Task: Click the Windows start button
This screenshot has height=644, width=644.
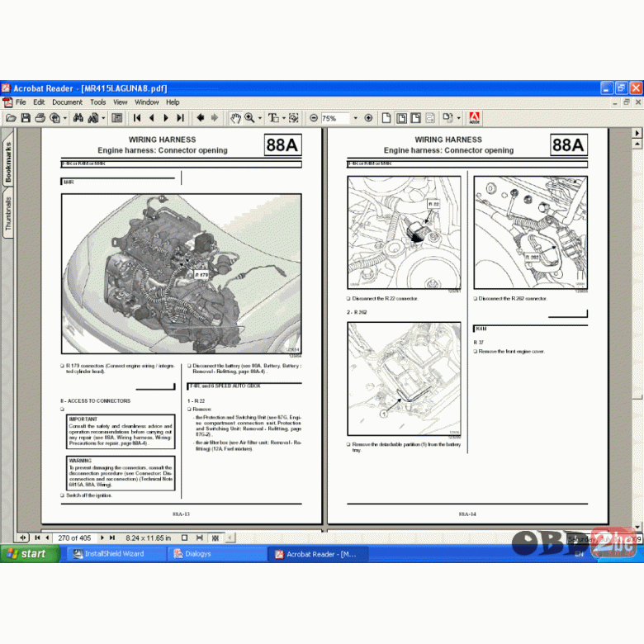Action: coord(30,554)
